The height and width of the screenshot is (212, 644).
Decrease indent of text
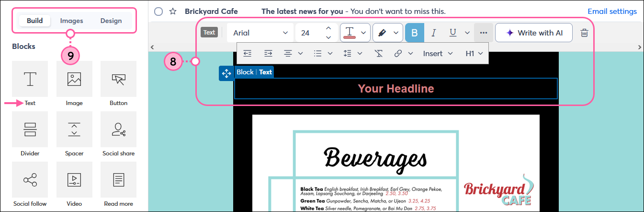pos(248,53)
